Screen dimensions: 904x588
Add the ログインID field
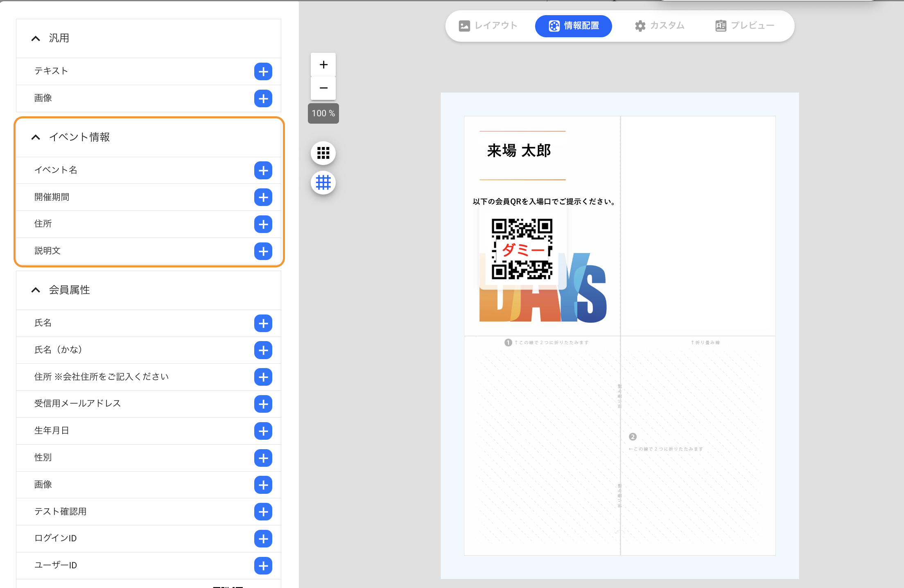tap(263, 539)
